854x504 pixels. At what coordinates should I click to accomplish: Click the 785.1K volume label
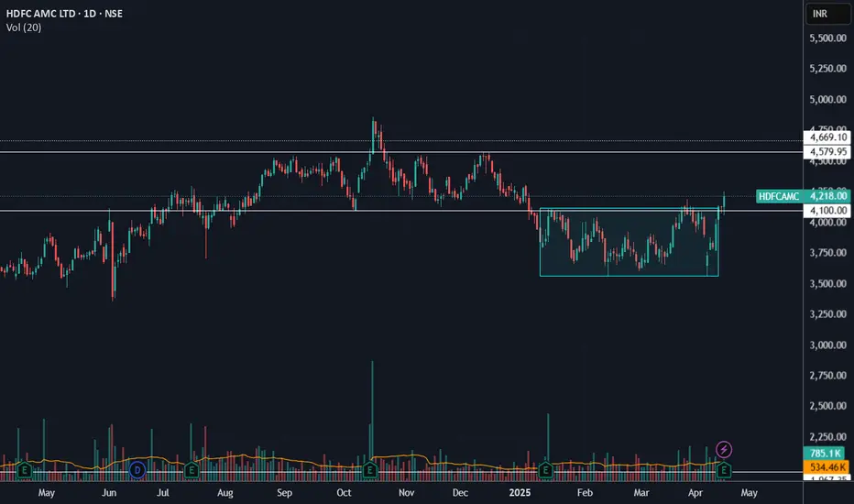(x=826, y=453)
